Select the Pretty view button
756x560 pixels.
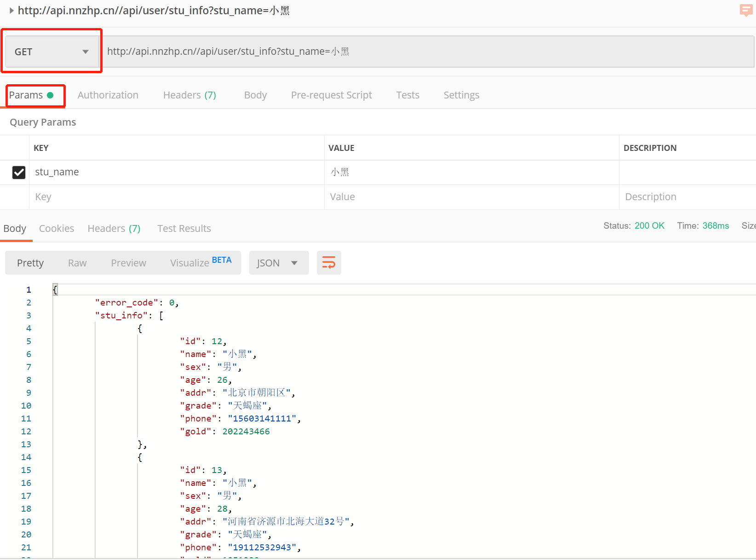tap(30, 263)
